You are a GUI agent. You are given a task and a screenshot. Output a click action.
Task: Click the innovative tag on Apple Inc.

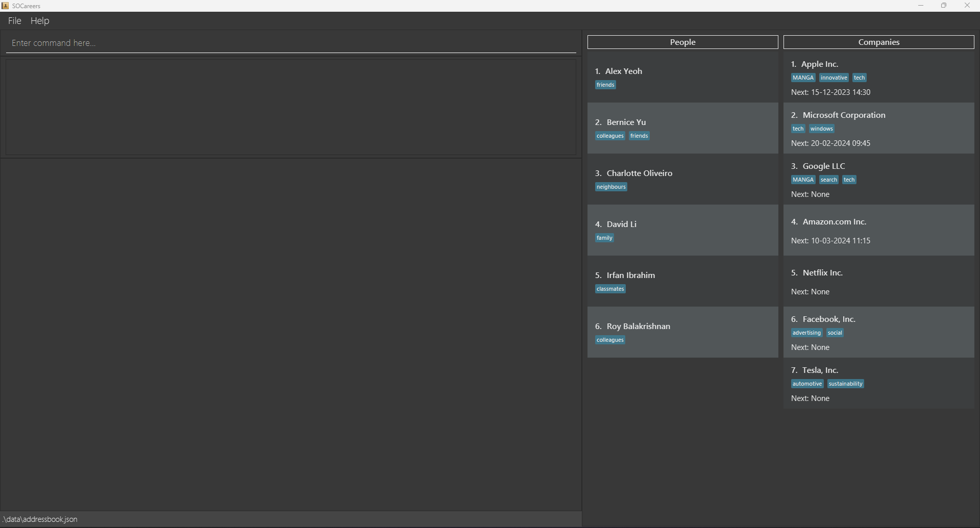pyautogui.click(x=834, y=78)
